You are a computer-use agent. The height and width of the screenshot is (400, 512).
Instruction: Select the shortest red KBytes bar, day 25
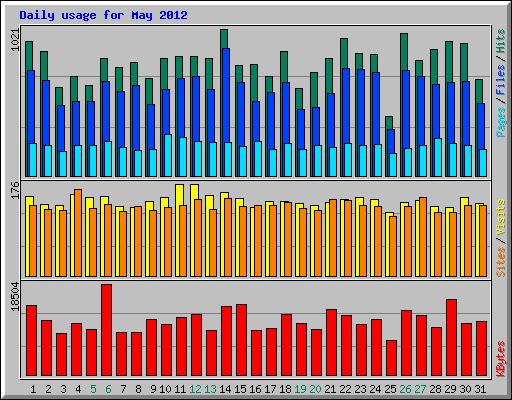pos(392,358)
